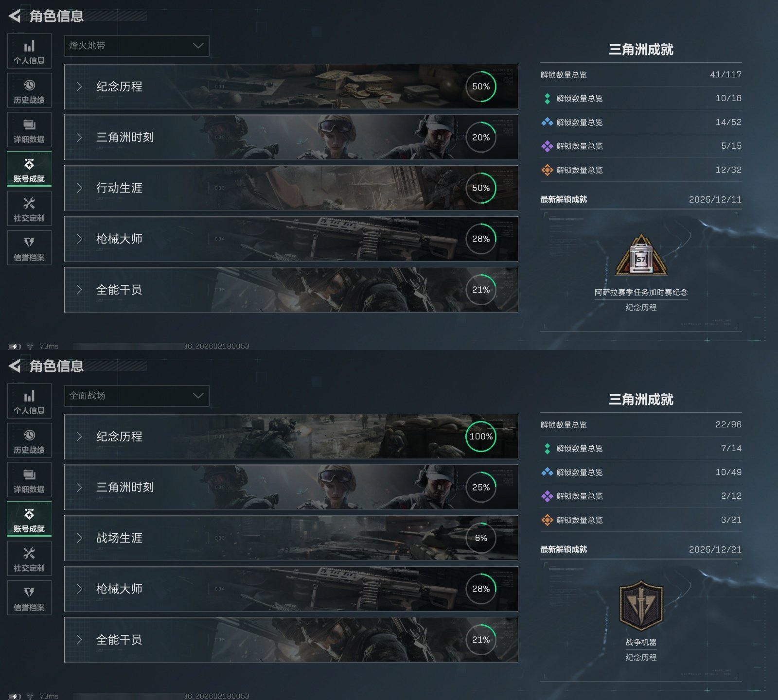Click the 阿萨拉赛季任务加时赛纪念 link
778x700 pixels.
(641, 292)
